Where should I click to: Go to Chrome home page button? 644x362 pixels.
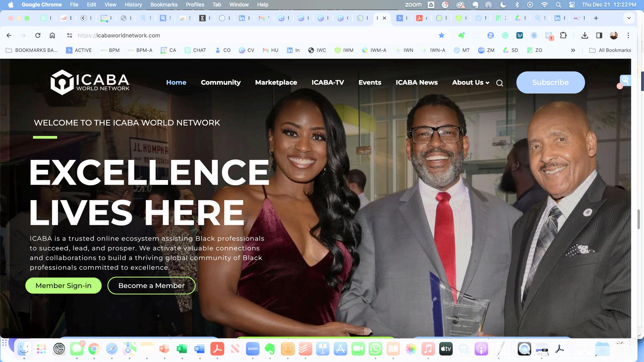coord(52,36)
